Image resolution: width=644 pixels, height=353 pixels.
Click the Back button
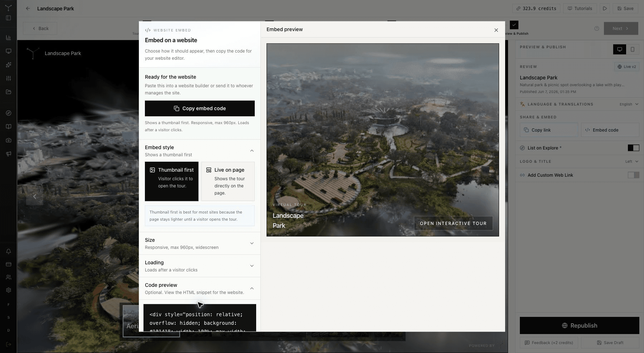[x=40, y=29]
